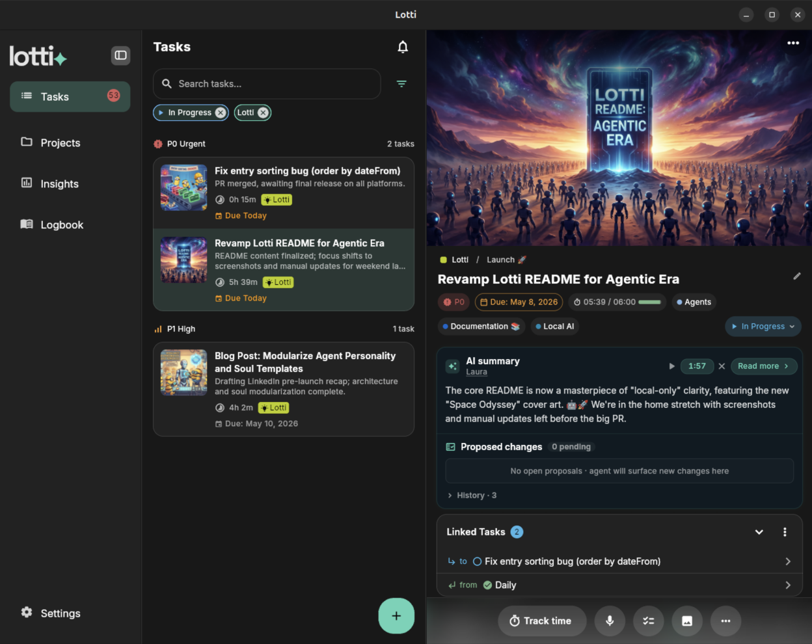
Task: Click the Documentation label chip
Action: click(481, 327)
